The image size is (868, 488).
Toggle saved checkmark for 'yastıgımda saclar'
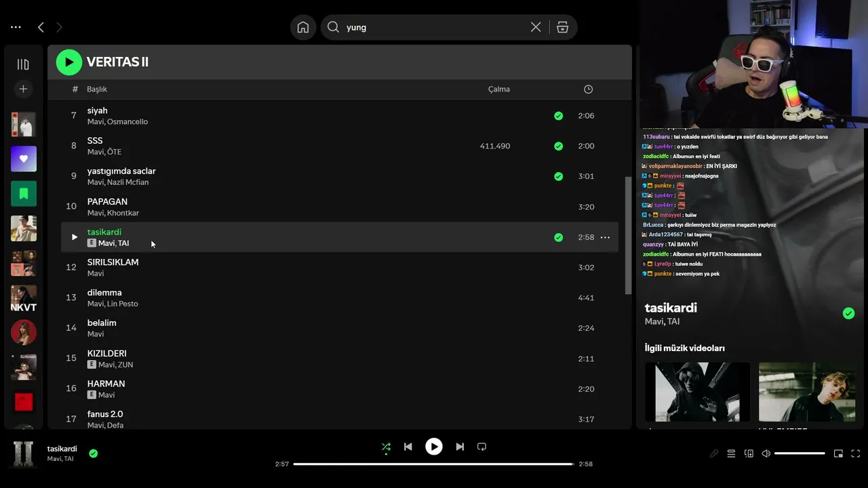[x=558, y=176]
